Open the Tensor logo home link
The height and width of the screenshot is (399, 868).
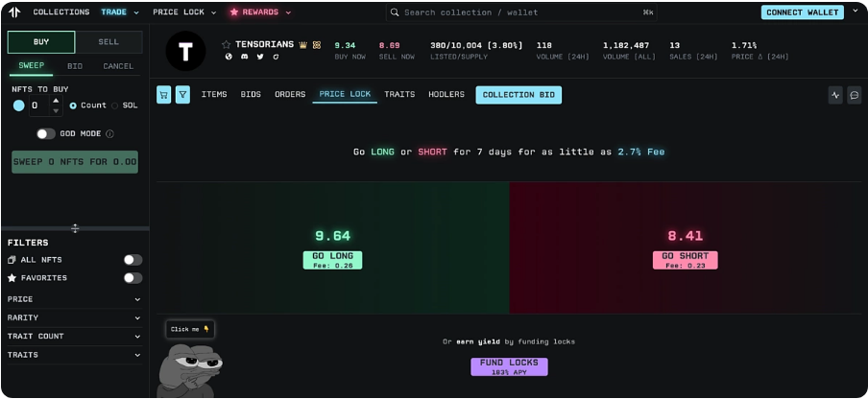click(15, 12)
